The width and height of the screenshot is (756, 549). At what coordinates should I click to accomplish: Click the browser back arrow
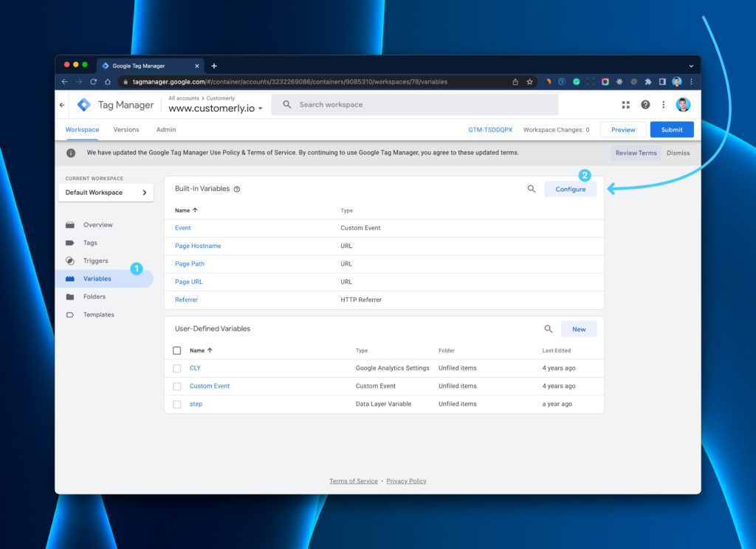tap(65, 82)
